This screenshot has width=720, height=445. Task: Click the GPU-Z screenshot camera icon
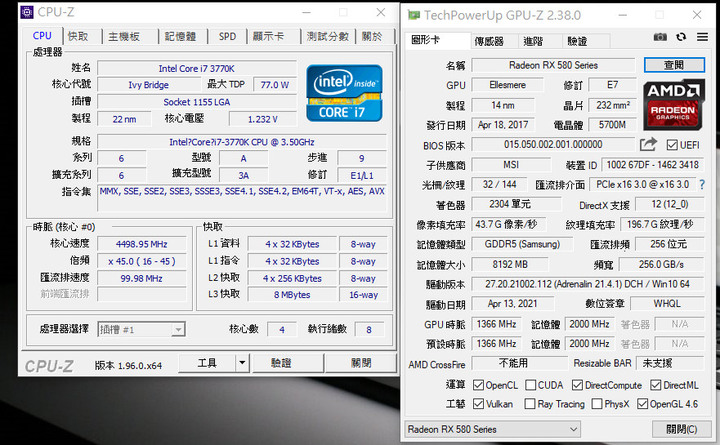click(x=660, y=37)
